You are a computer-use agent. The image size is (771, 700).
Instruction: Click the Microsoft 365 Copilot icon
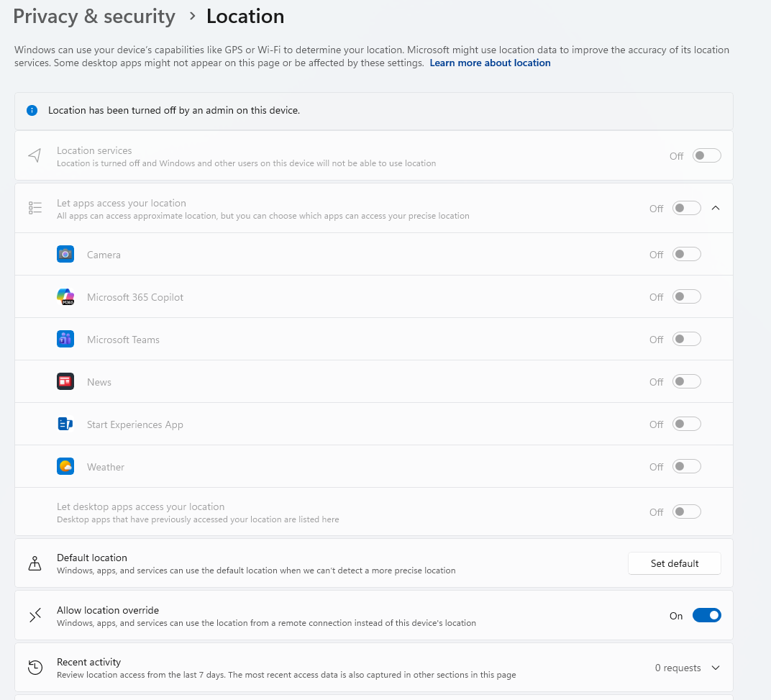[x=65, y=296]
